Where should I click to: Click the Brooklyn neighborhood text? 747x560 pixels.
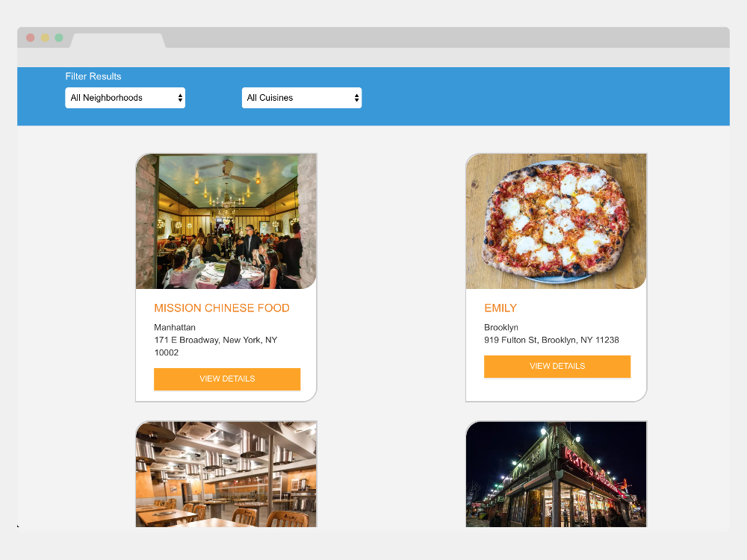pyautogui.click(x=501, y=328)
